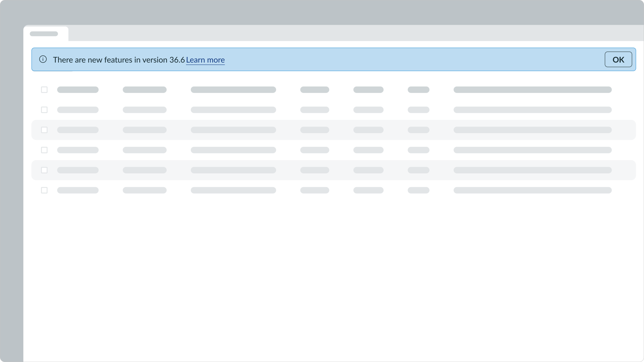Tick the checkbox on the last row
The width and height of the screenshot is (644, 362).
pos(44,190)
